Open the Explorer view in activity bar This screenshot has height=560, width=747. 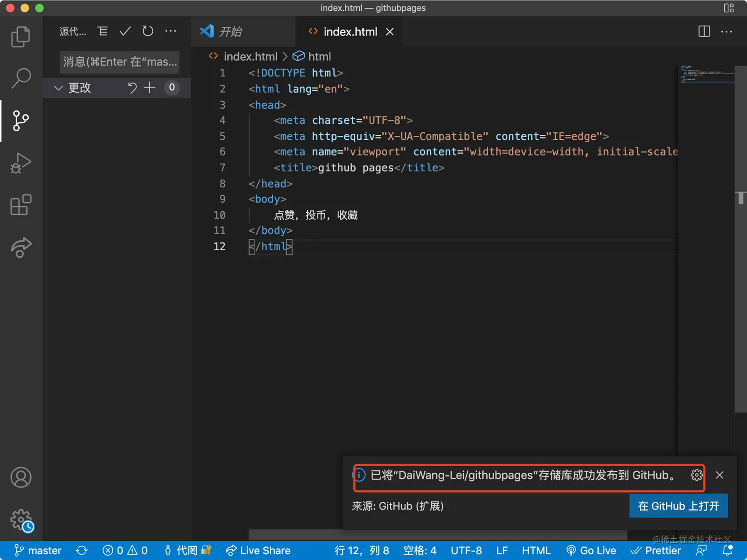[x=21, y=37]
